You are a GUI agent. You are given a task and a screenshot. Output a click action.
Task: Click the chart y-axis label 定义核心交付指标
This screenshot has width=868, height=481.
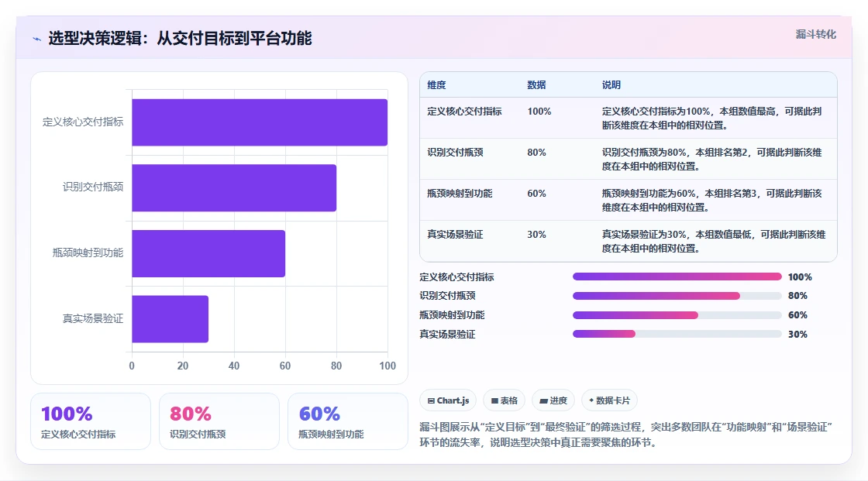point(83,122)
